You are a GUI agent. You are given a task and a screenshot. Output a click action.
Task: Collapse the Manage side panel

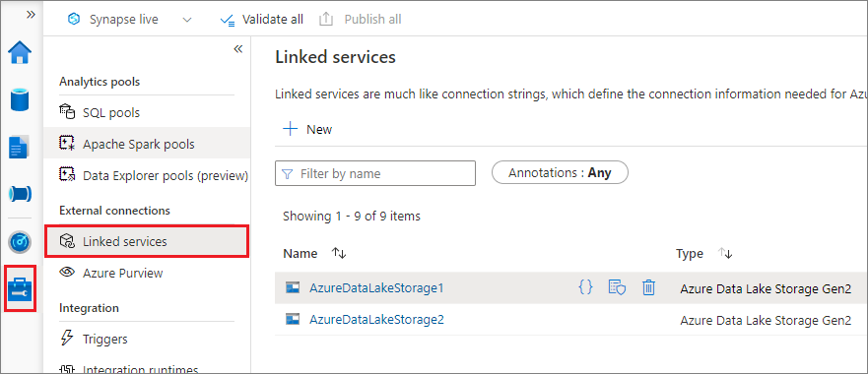238,49
